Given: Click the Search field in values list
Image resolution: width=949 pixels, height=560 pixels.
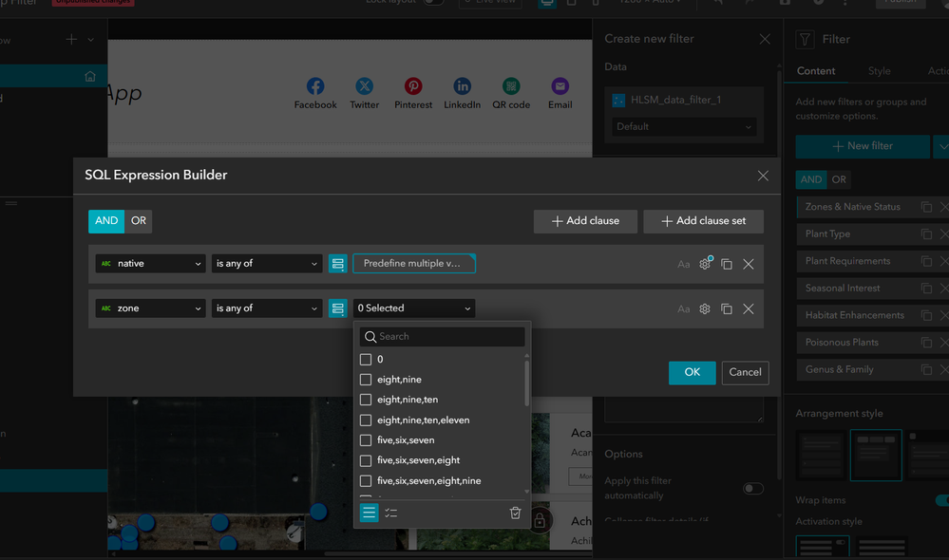Looking at the screenshot, I should pyautogui.click(x=442, y=336).
